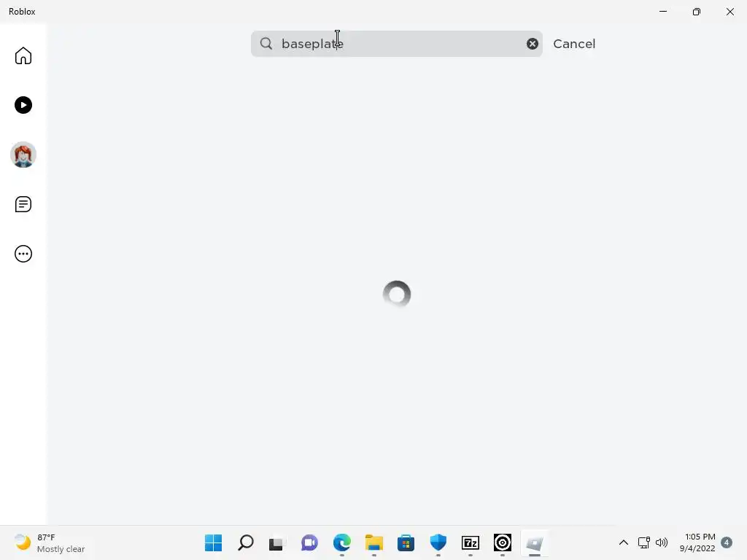Open Task View on the taskbar
The height and width of the screenshot is (560, 747).
[x=276, y=542]
